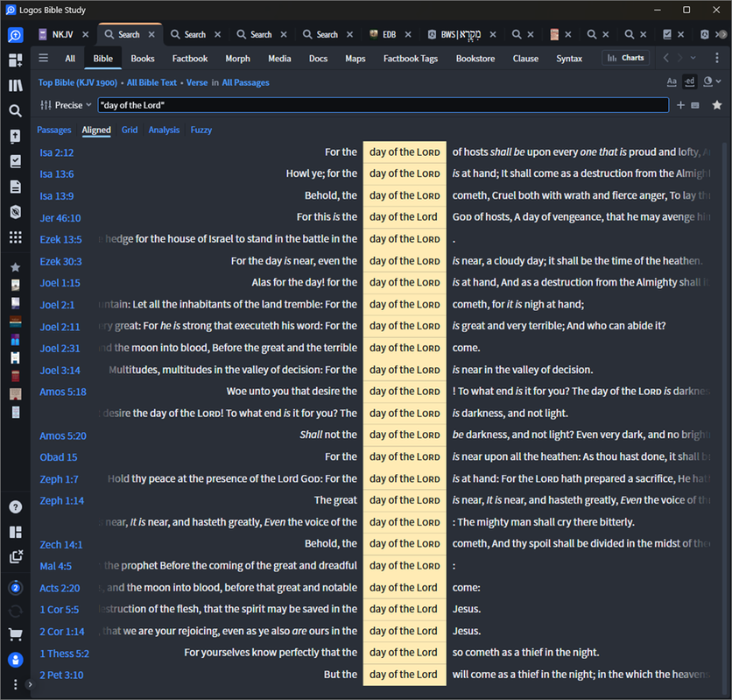Open the checklist book (reading plans) icon

[16, 161]
